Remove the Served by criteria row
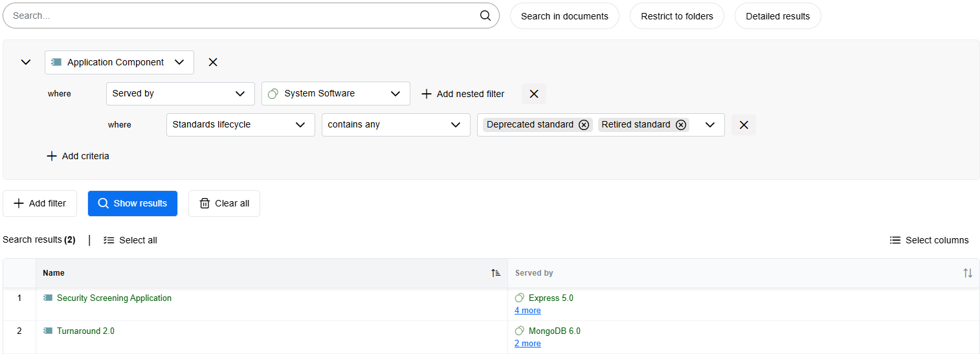 (534, 94)
